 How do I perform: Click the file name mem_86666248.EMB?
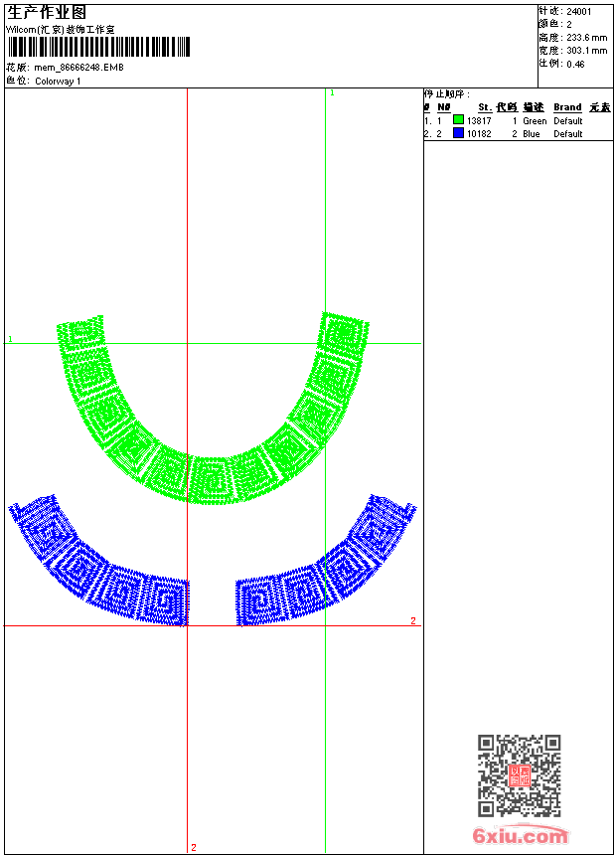tap(79, 68)
